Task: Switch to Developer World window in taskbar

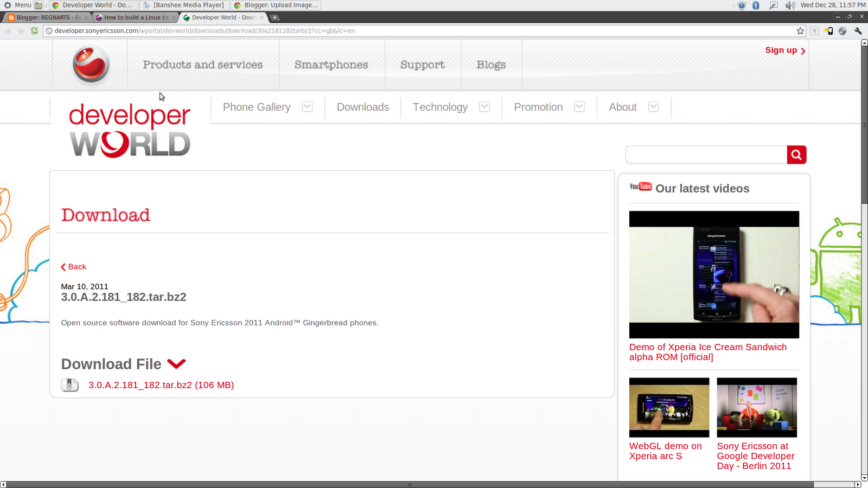Action: coord(93,5)
